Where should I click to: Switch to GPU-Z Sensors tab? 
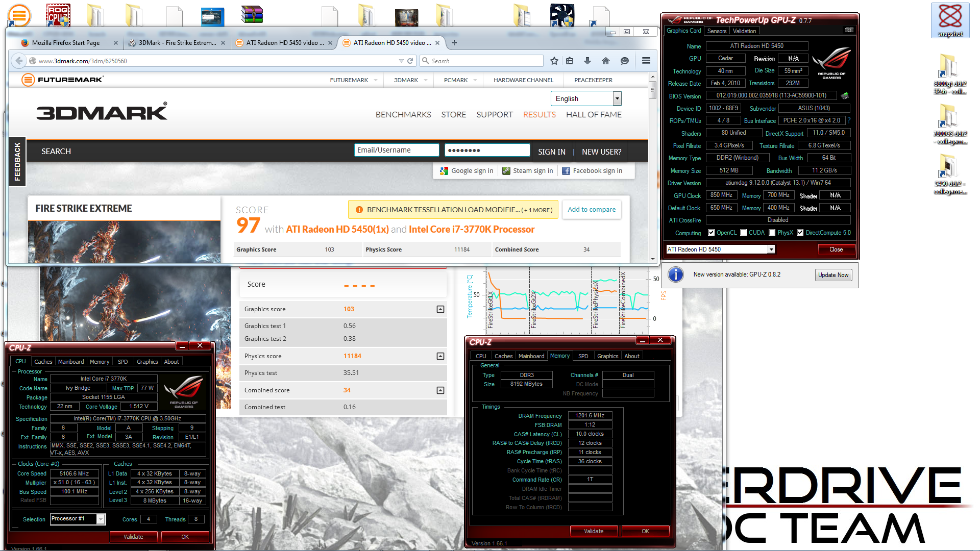717,31
